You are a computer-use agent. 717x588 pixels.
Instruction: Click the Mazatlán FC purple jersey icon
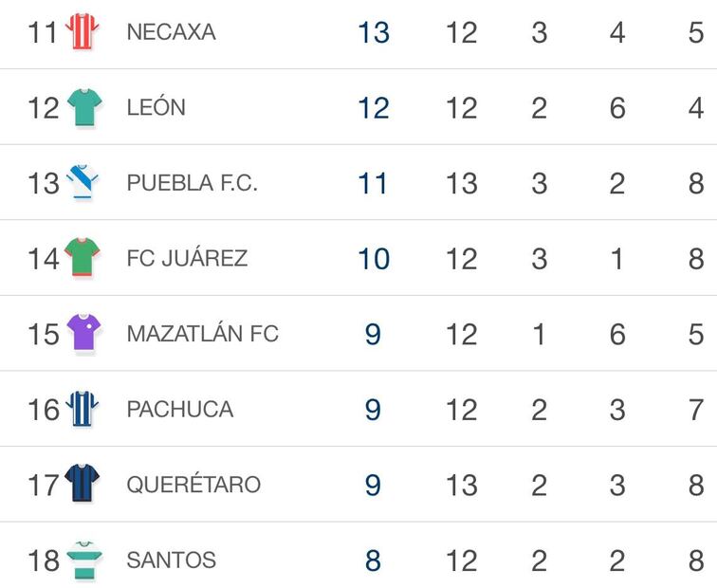(83, 333)
